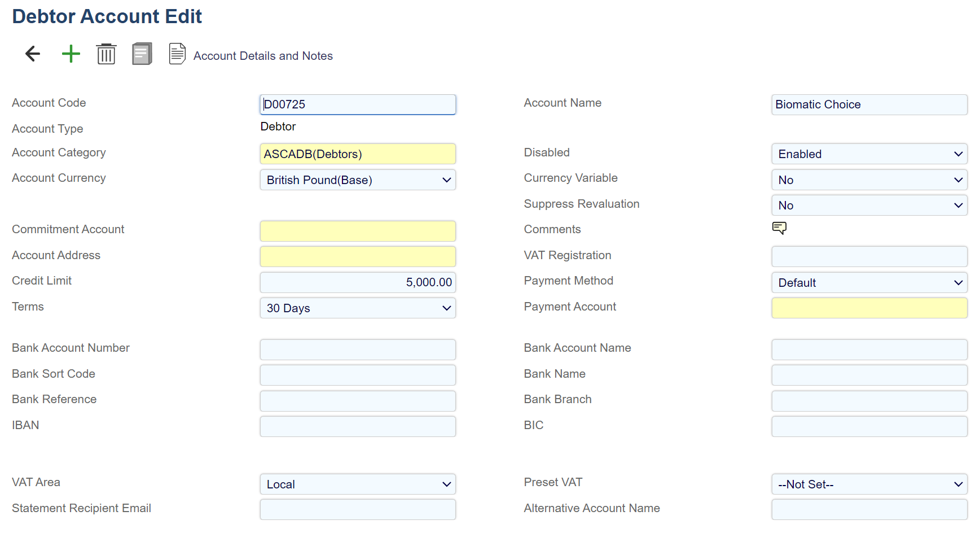
Task: Click the Account Code input field
Action: pos(358,104)
